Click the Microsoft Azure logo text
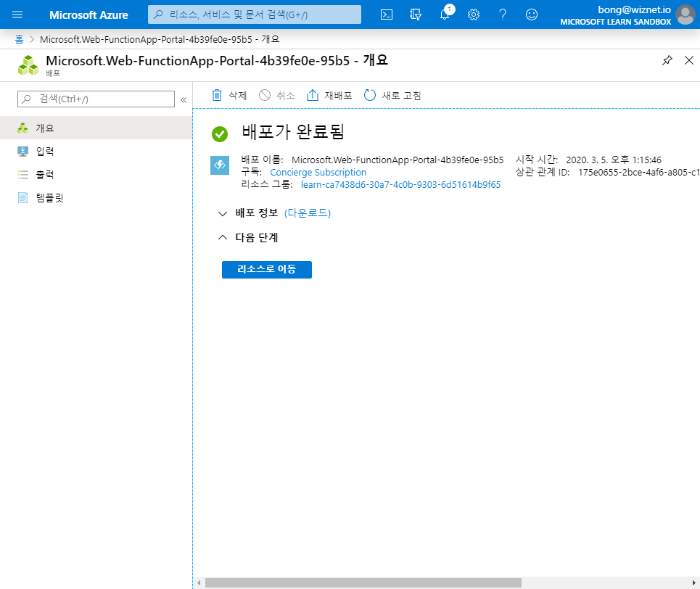The image size is (700, 589). coord(88,15)
